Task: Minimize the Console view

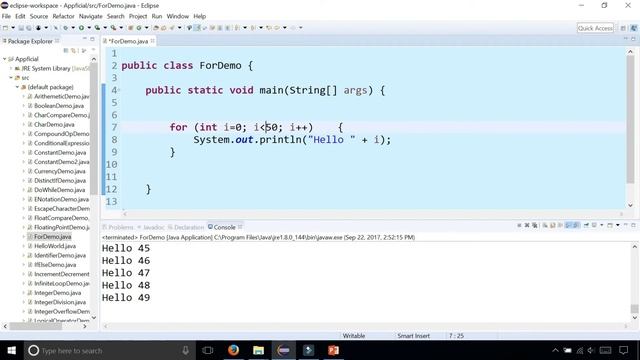Action: (x=626, y=225)
